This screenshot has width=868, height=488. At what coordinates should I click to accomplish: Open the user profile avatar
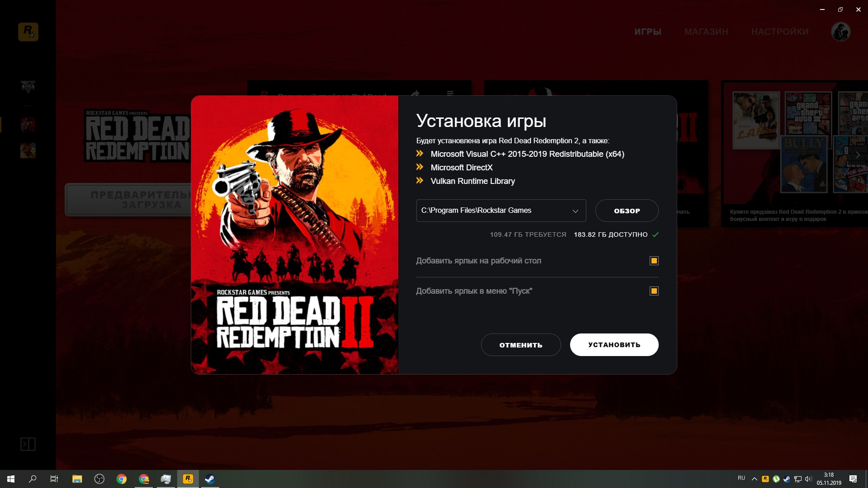[840, 32]
